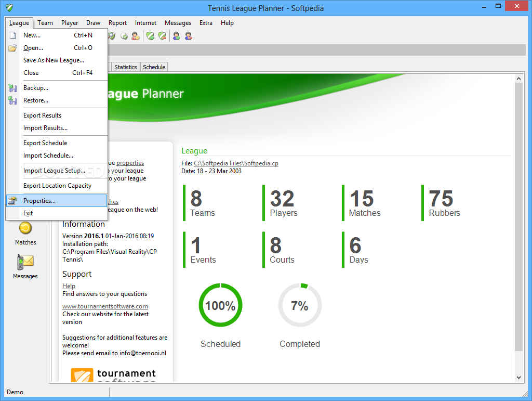Switch to the Statistics tab
The width and height of the screenshot is (532, 401).
pos(126,67)
